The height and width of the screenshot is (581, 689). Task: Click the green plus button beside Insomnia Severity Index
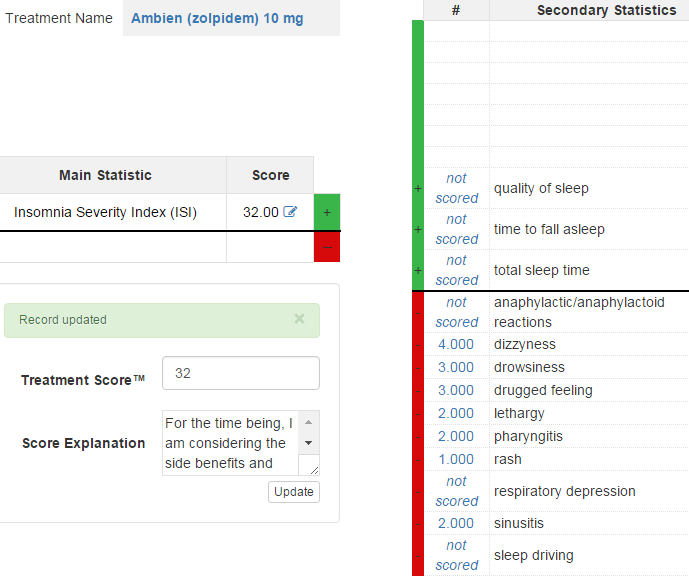click(327, 212)
